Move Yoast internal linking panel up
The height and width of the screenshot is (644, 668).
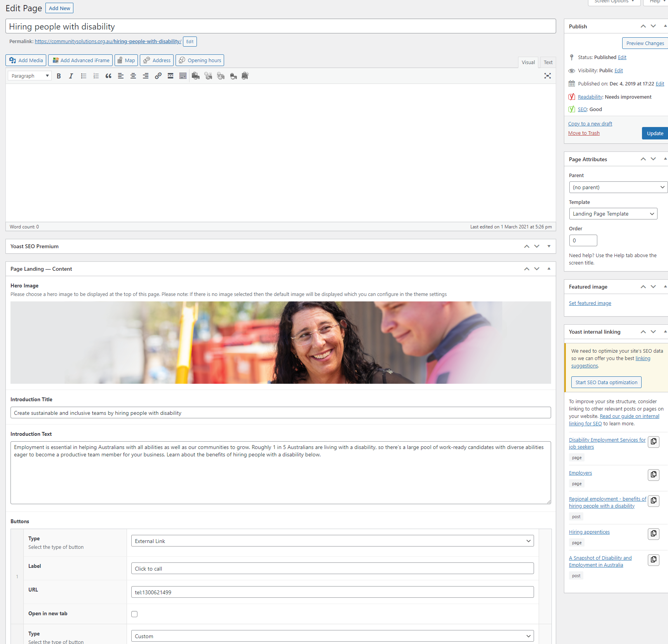(x=643, y=332)
